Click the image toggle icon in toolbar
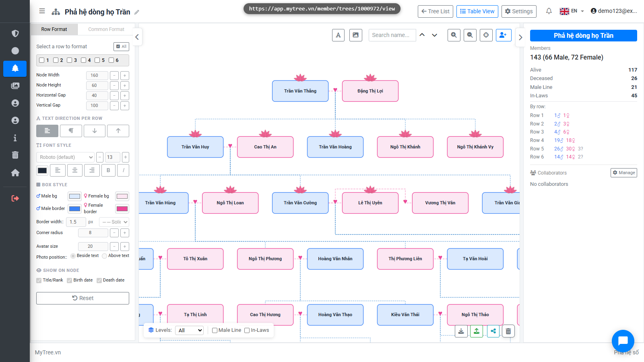The image size is (644, 362). [x=356, y=35]
